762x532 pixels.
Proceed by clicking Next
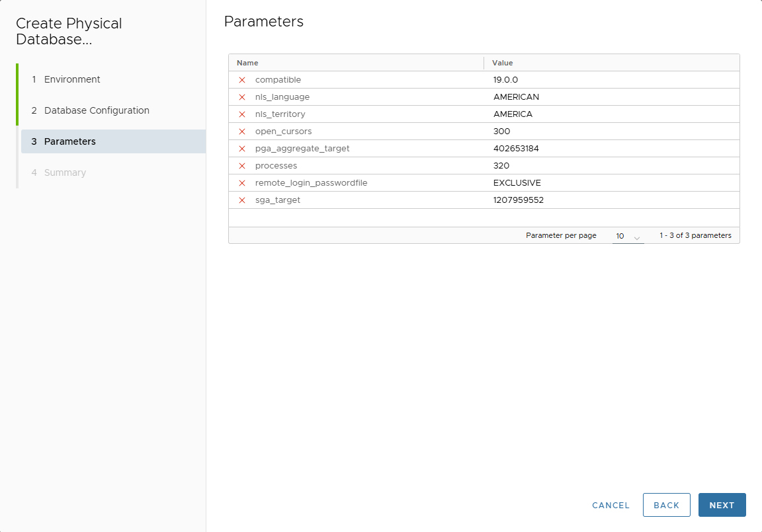pos(722,504)
